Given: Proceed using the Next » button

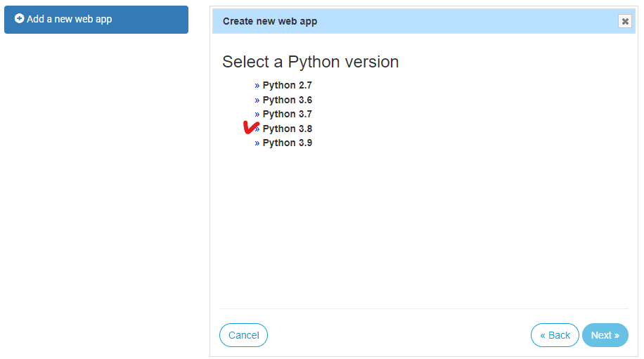Looking at the screenshot, I should click(x=605, y=335).
